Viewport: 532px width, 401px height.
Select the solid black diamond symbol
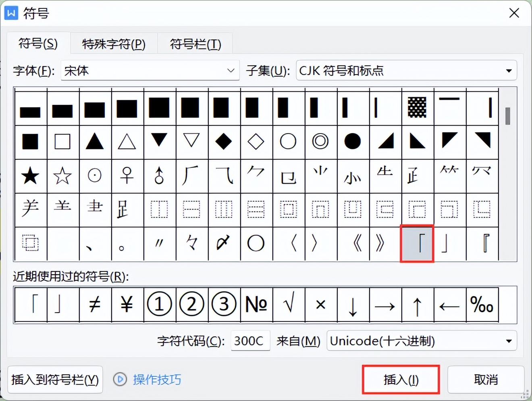coord(224,142)
